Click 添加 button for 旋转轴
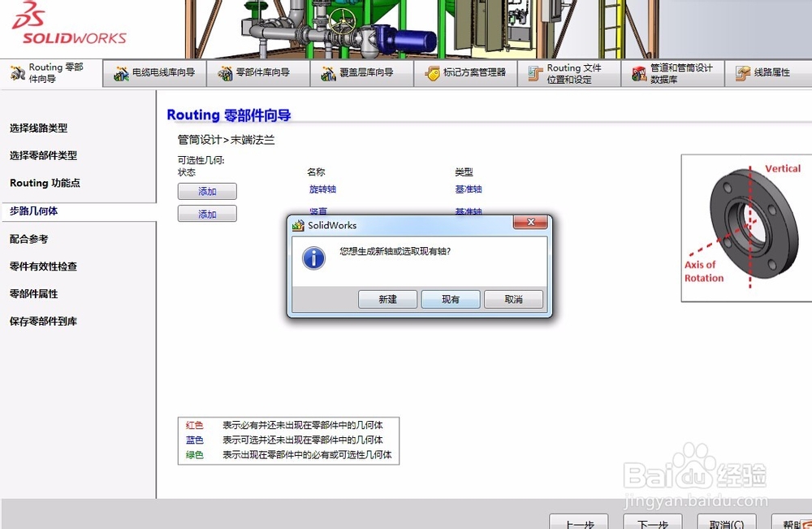 [x=207, y=191]
